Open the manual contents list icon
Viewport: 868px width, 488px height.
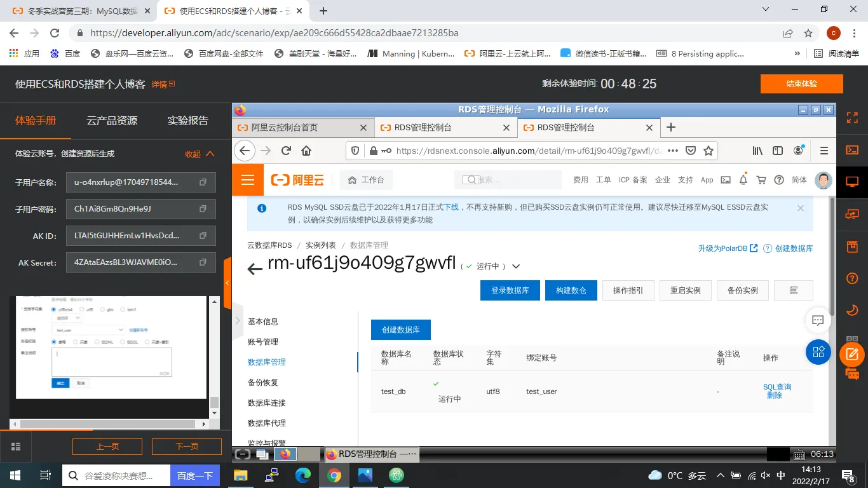pos(16,446)
